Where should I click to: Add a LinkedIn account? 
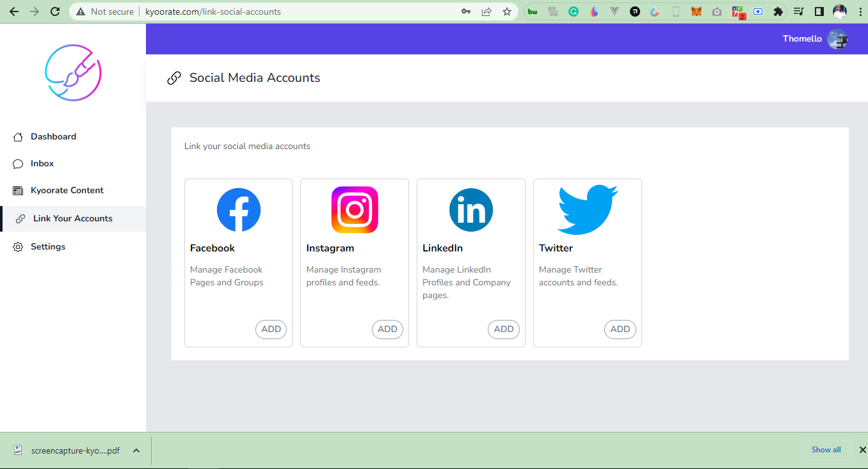(x=504, y=330)
